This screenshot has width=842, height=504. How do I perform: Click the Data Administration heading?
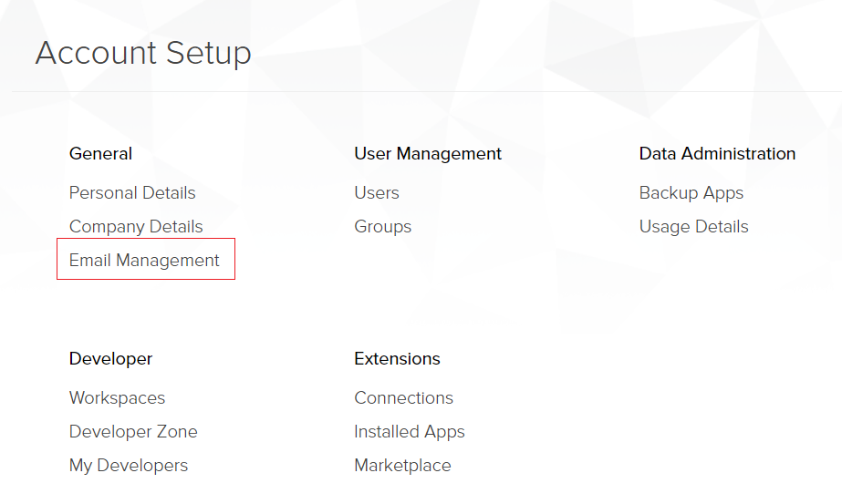point(717,153)
